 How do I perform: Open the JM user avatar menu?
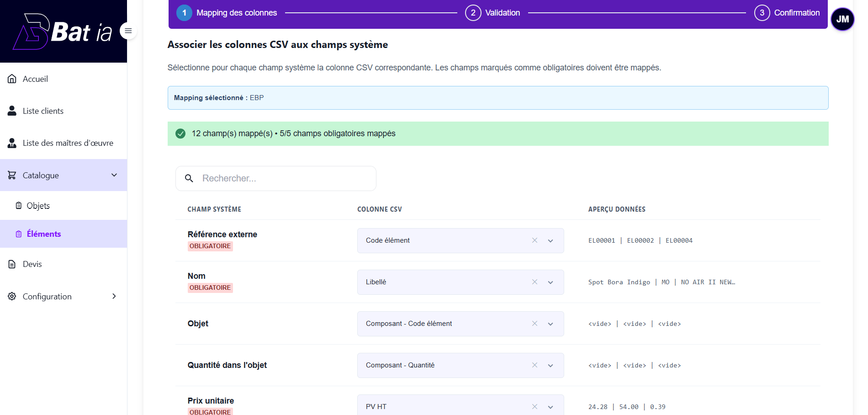(842, 19)
